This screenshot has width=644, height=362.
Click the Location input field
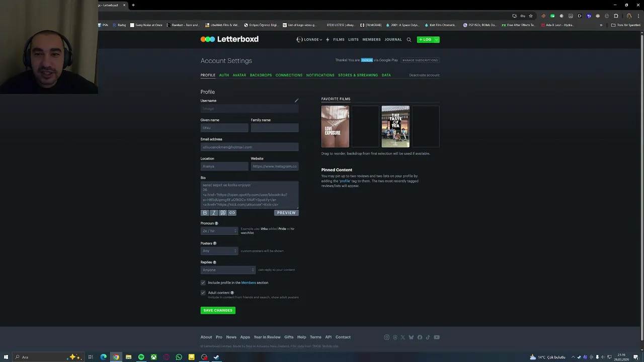(x=224, y=166)
